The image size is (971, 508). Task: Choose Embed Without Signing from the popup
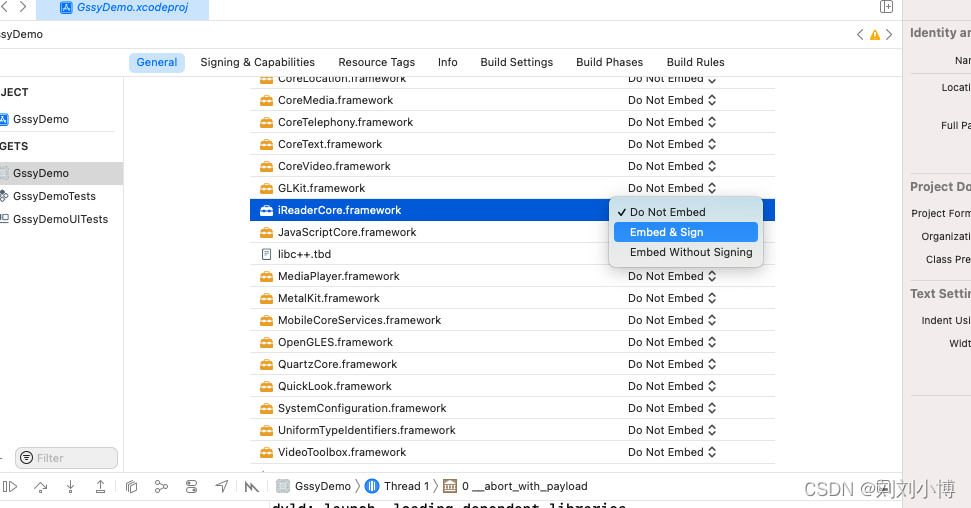click(x=686, y=252)
